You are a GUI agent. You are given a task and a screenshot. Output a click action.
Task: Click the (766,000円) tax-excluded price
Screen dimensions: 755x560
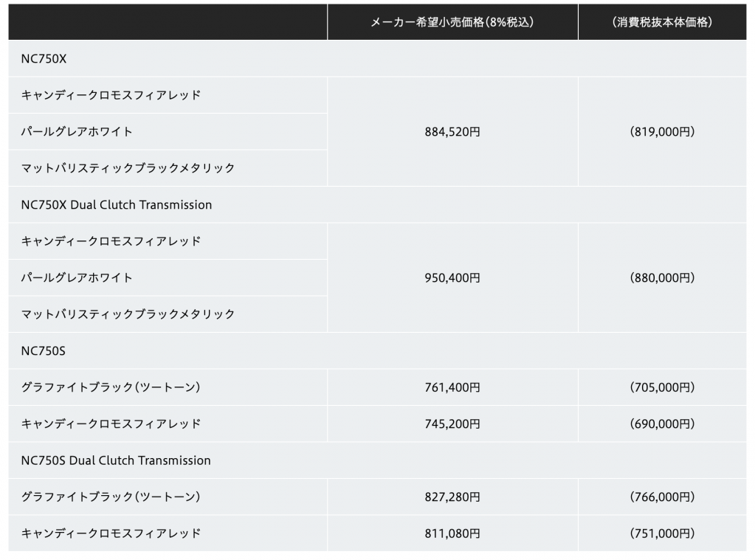click(x=662, y=497)
